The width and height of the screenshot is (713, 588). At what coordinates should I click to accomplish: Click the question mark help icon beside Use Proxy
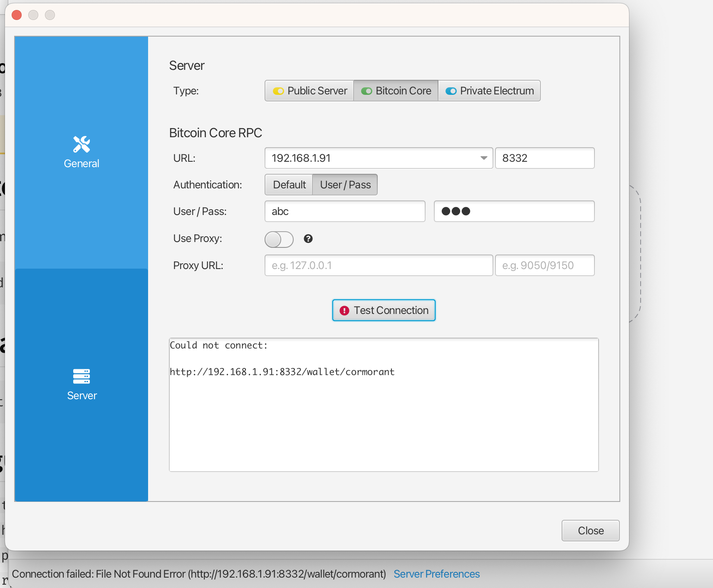[308, 239]
